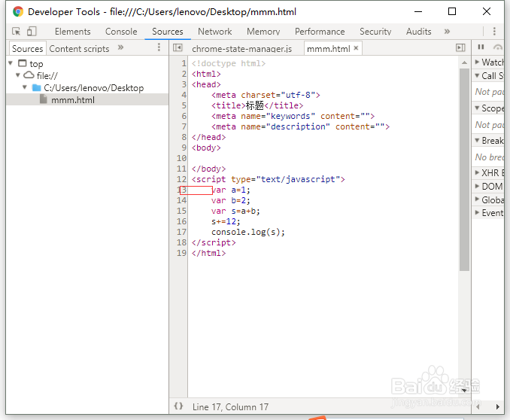Image resolution: width=510 pixels, height=420 pixels.
Task: Step over next function call icon
Action: [x=498, y=47]
